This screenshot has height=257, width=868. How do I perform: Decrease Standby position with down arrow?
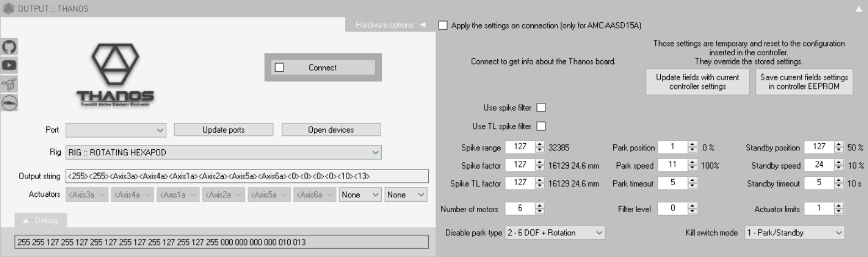click(839, 150)
